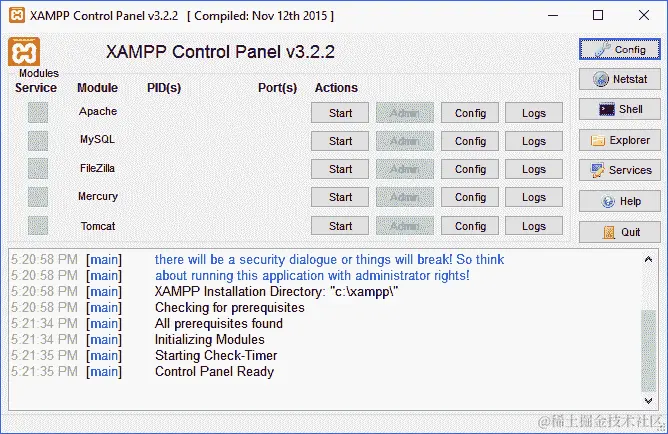This screenshot has width=668, height=434.
Task: Click the 'Control Panel Ready' log line
Action: coord(214,371)
